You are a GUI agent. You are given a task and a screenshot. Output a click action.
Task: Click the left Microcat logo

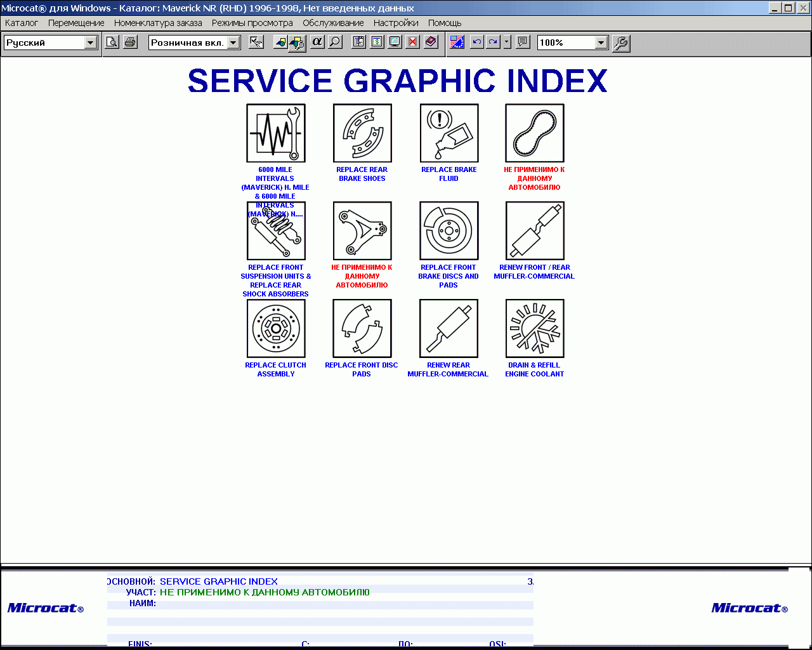point(46,608)
